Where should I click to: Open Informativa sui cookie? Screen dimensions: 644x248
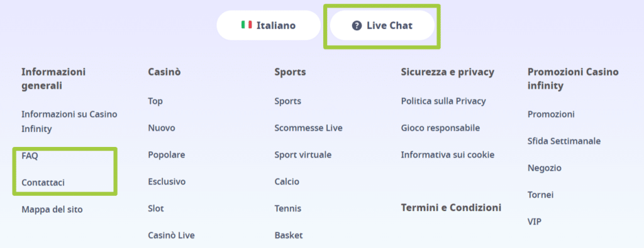pos(448,155)
